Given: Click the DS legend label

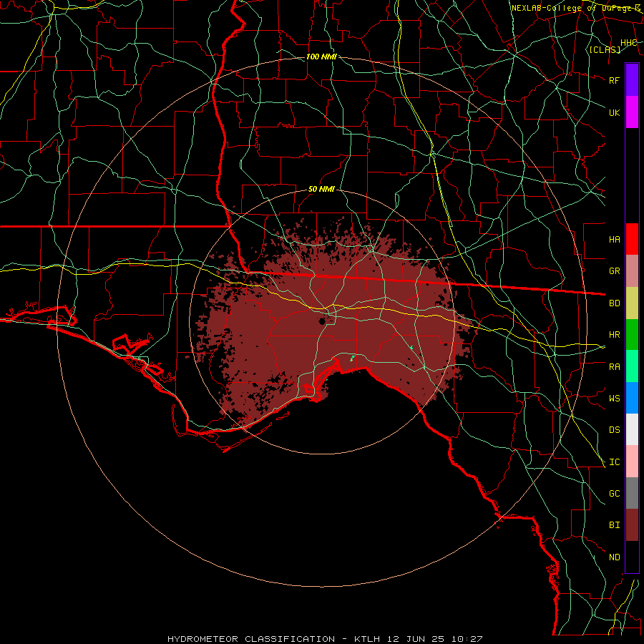Looking at the screenshot, I should 615,430.
